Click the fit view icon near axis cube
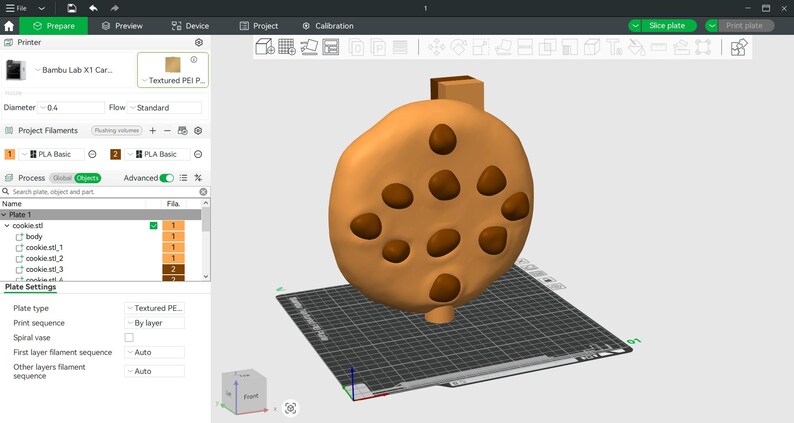The height and width of the screenshot is (423, 794). 291,408
